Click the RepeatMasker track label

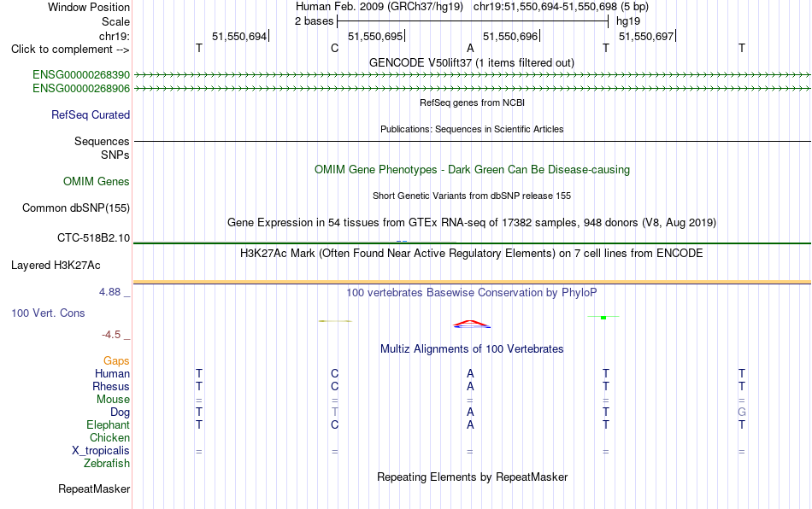click(94, 489)
